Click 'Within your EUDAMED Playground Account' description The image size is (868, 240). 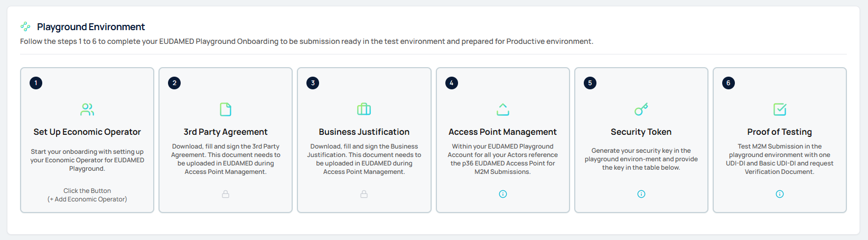click(x=503, y=159)
